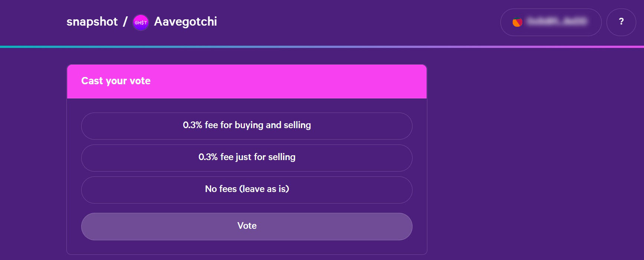The width and height of the screenshot is (644, 260).
Task: Click the round avatar inside the account pill
Action: (517, 22)
